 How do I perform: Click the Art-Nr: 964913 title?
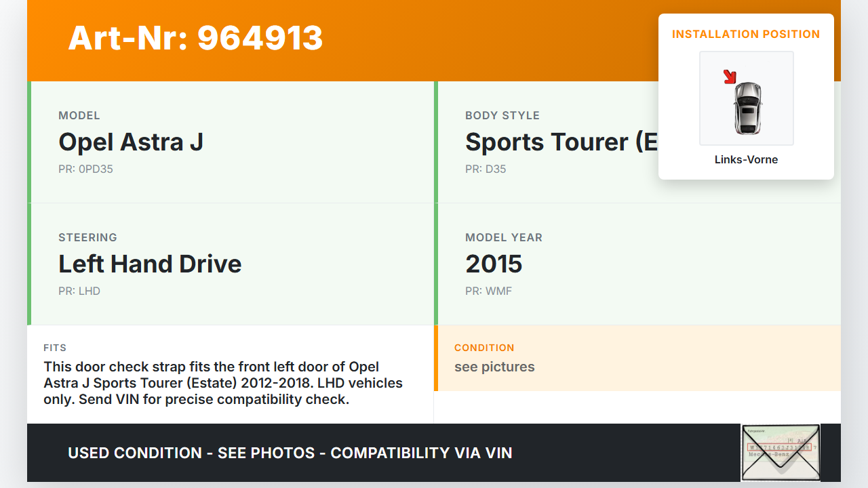[x=195, y=38]
